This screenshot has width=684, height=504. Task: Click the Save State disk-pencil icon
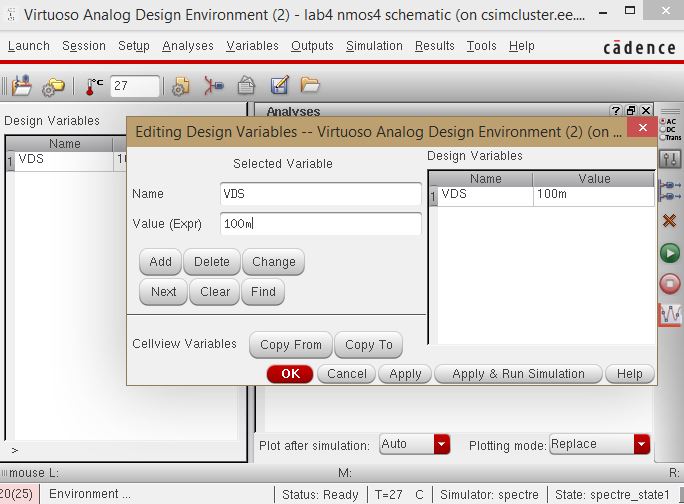pyautogui.click(x=279, y=85)
